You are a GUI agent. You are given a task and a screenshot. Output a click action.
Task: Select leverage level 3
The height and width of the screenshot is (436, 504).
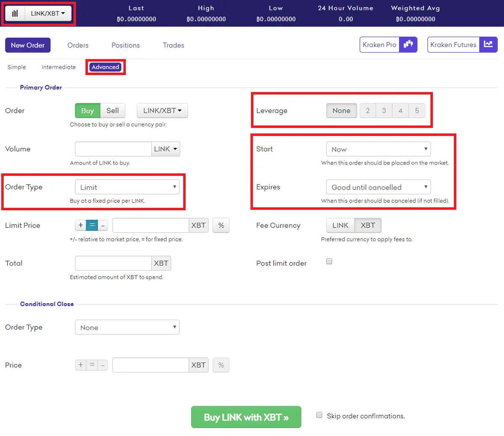tap(384, 111)
